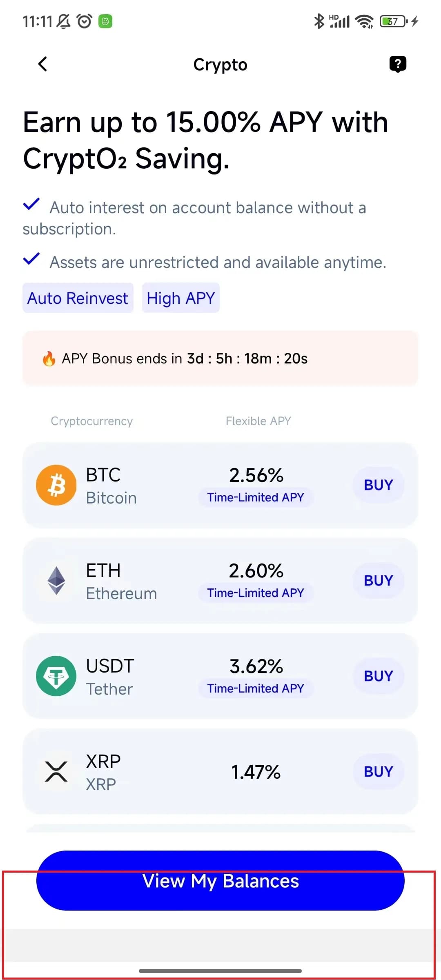Image resolution: width=441 pixels, height=980 pixels.
Task: Open View My Balances
Action: tap(220, 880)
